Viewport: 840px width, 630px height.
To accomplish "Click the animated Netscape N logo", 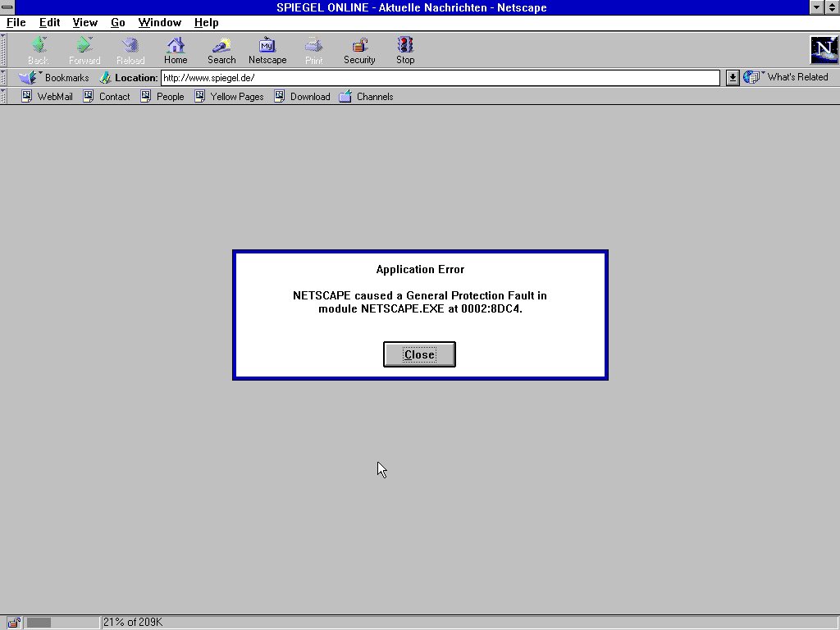I will pos(823,49).
